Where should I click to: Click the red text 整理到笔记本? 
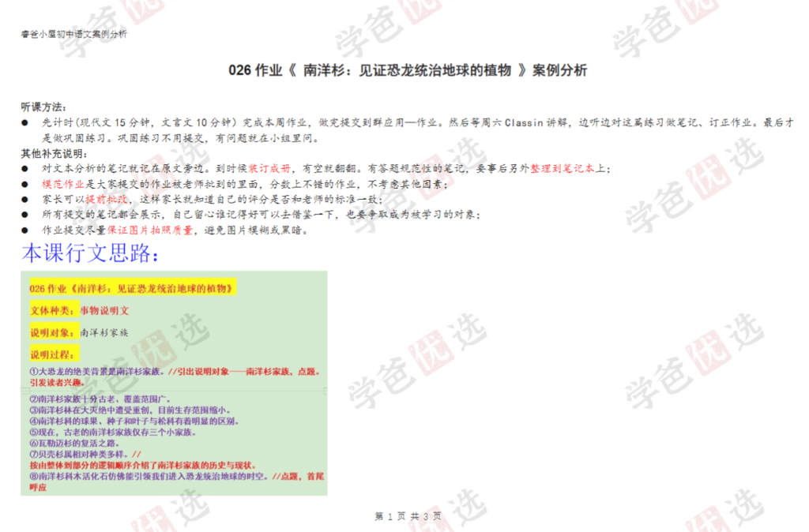563,169
